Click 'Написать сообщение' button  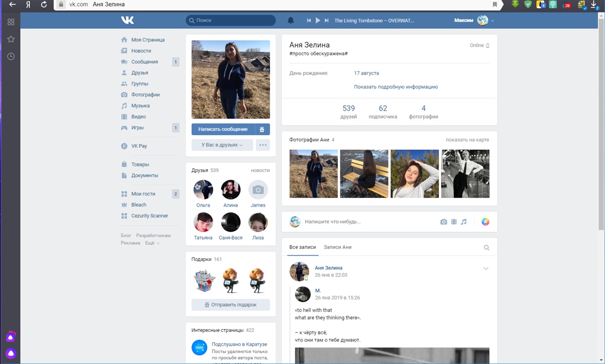(223, 129)
